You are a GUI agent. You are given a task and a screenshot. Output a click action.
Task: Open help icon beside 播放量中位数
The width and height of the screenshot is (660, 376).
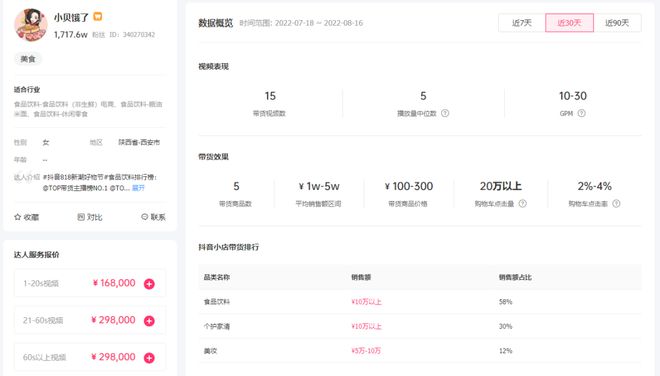(x=445, y=113)
